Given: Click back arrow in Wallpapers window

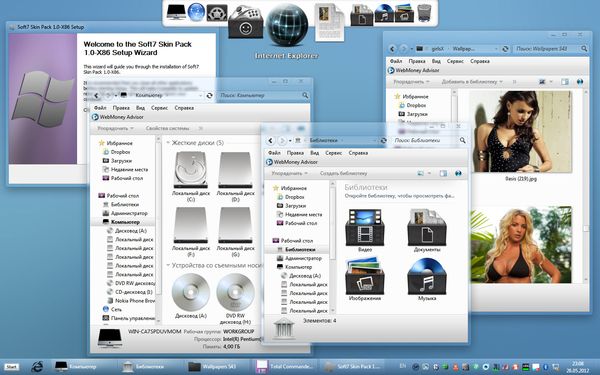Looking at the screenshot, I should coord(392,49).
